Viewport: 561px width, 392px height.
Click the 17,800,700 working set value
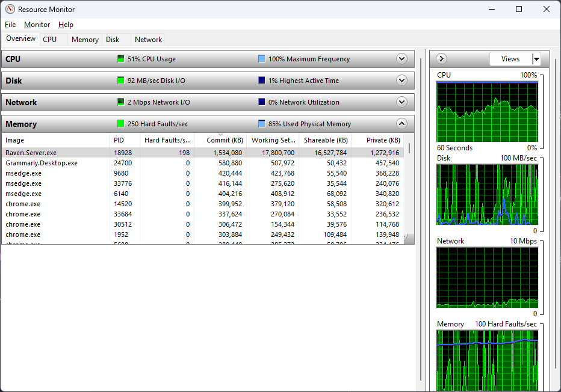278,153
